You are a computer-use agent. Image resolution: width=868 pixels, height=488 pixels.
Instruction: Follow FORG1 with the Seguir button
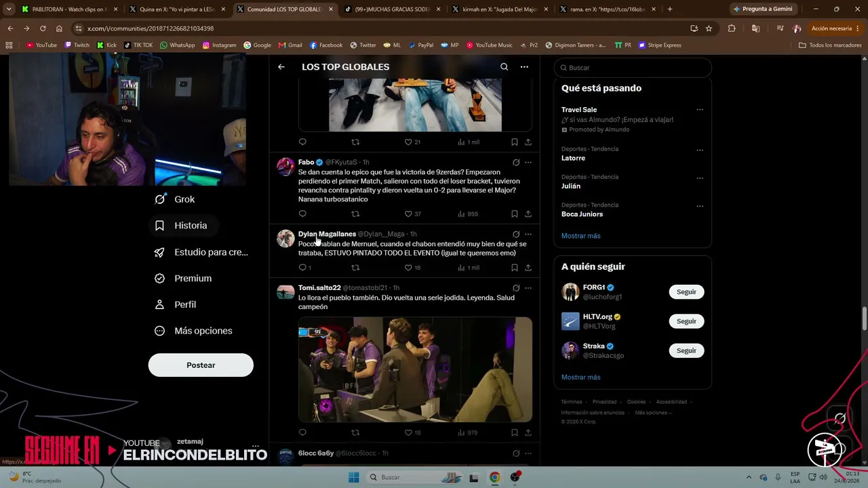point(686,292)
